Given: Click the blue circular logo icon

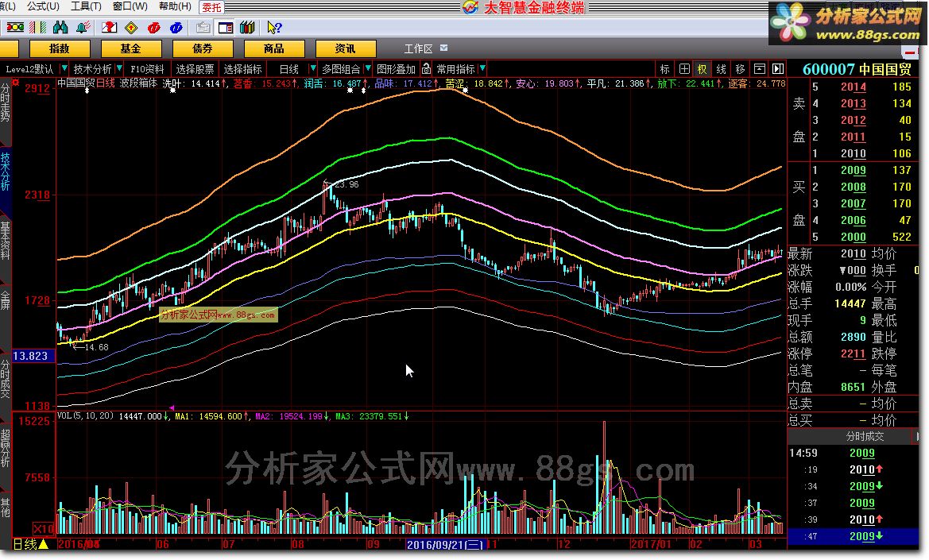Looking at the screenshot, I should [x=176, y=27].
